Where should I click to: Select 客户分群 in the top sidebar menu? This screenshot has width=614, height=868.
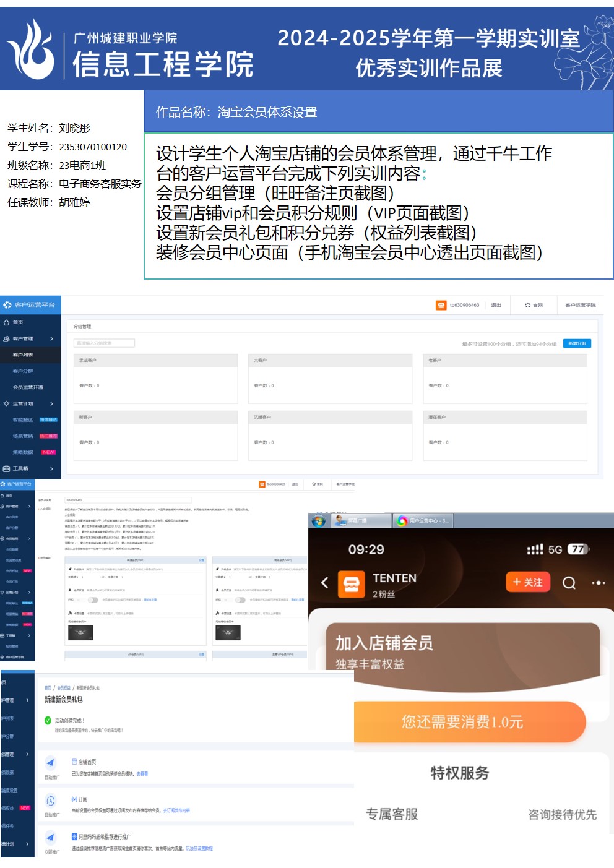24,371
